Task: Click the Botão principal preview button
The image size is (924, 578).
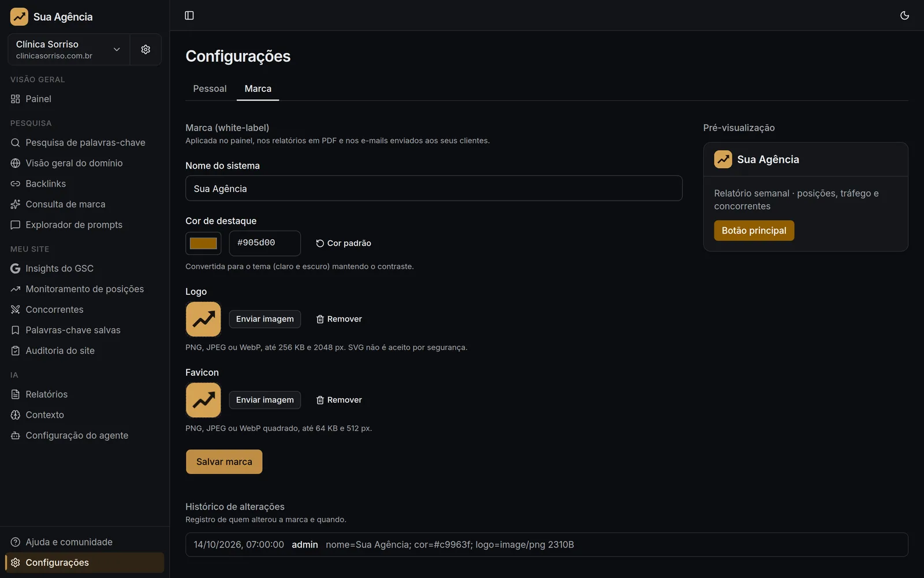Action: point(754,231)
